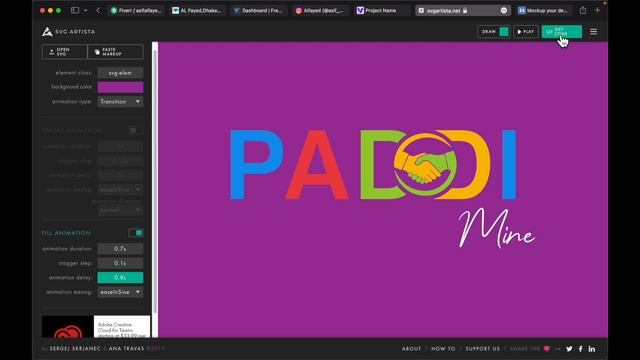Click the Open SVG button
640x360 pixels.
click(64, 52)
